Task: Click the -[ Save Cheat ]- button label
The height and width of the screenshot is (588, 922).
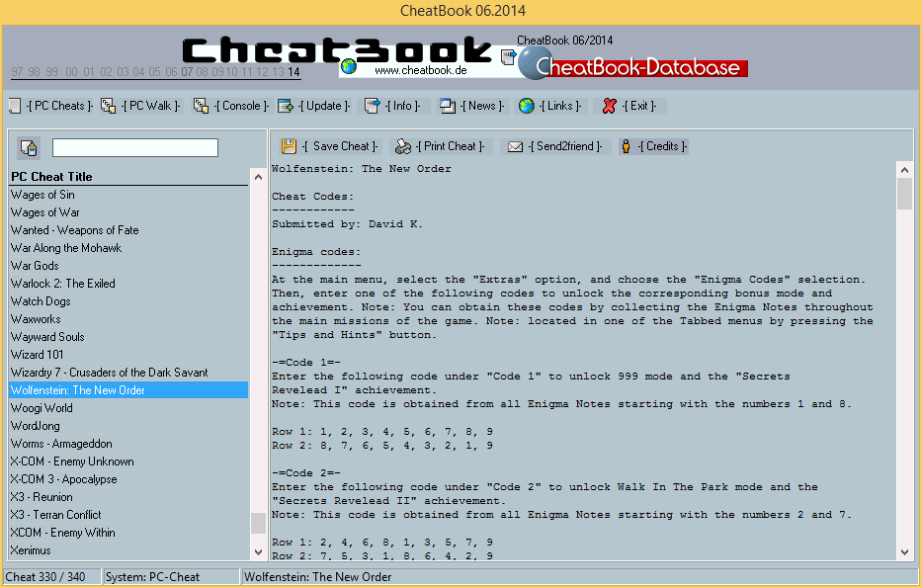Action: (341, 146)
